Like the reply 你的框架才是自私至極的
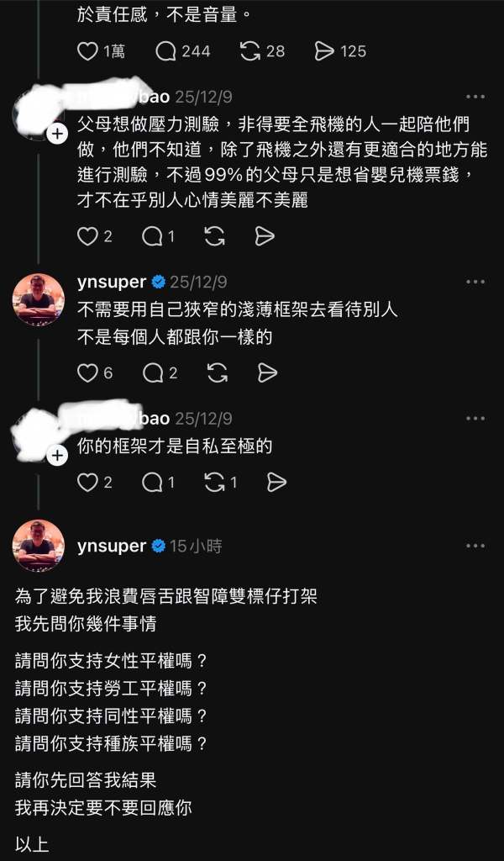This screenshot has height=861, width=504. pos(88,482)
